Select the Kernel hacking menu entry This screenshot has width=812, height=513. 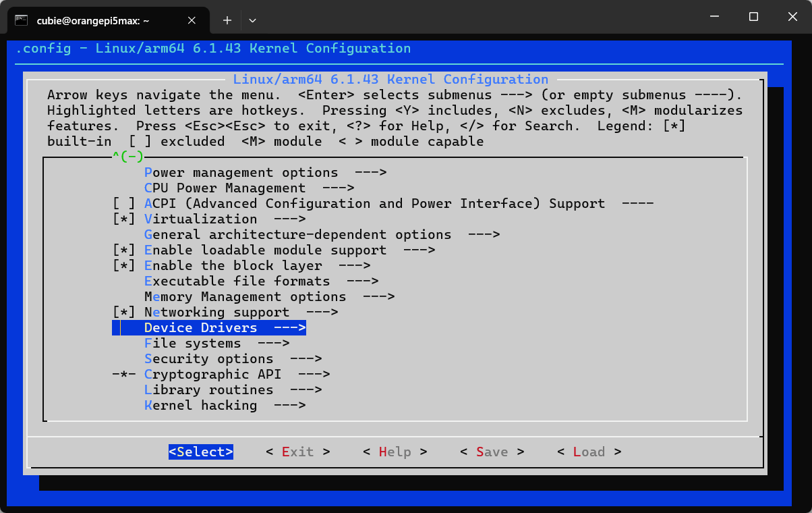tap(200, 406)
